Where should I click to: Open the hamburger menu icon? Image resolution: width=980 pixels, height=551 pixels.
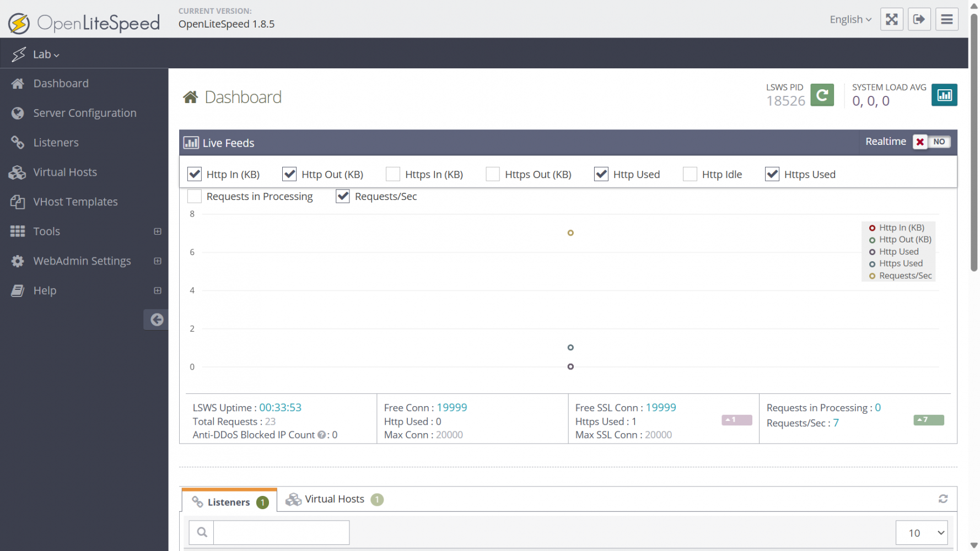[946, 19]
